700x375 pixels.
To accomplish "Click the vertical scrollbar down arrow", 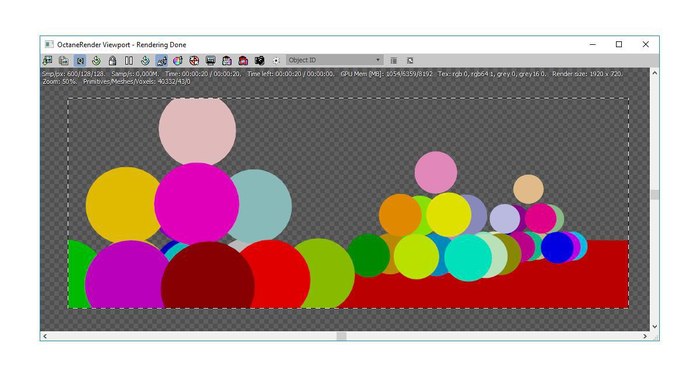I will [654, 326].
